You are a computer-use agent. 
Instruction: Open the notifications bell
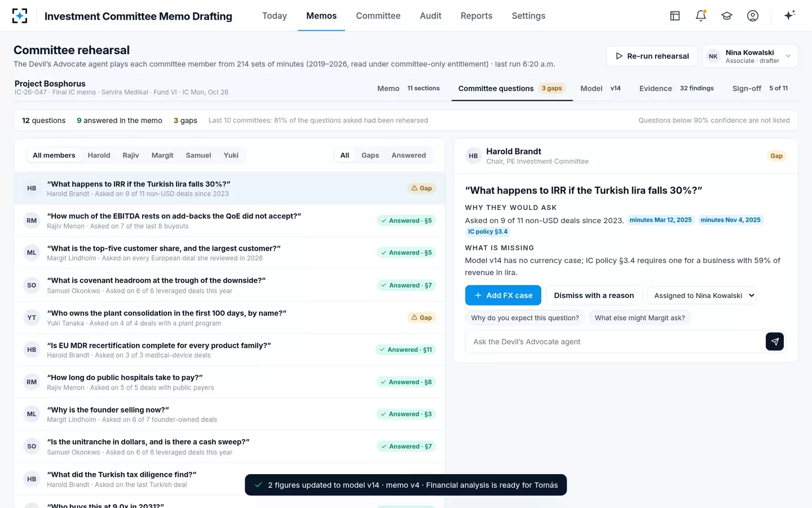tap(701, 16)
